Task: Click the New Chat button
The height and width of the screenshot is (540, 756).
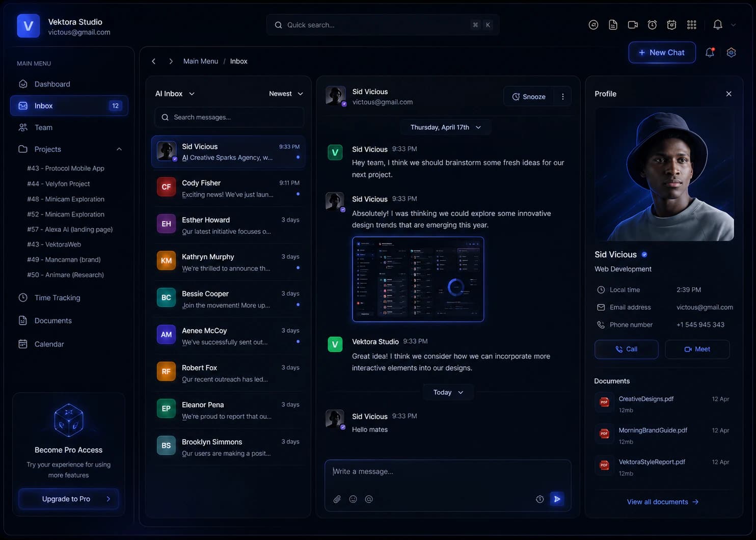Action: (662, 52)
